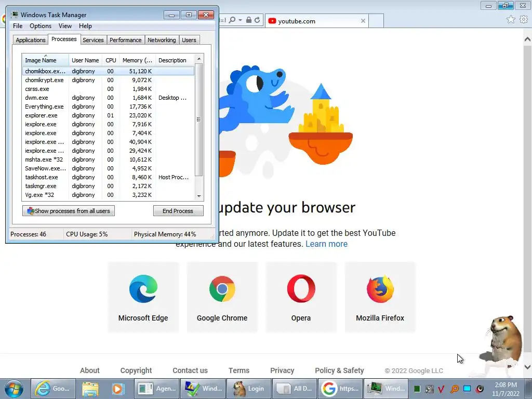Open the Copyright footer link
Image resolution: width=532 pixels, height=399 pixels.
tap(136, 370)
